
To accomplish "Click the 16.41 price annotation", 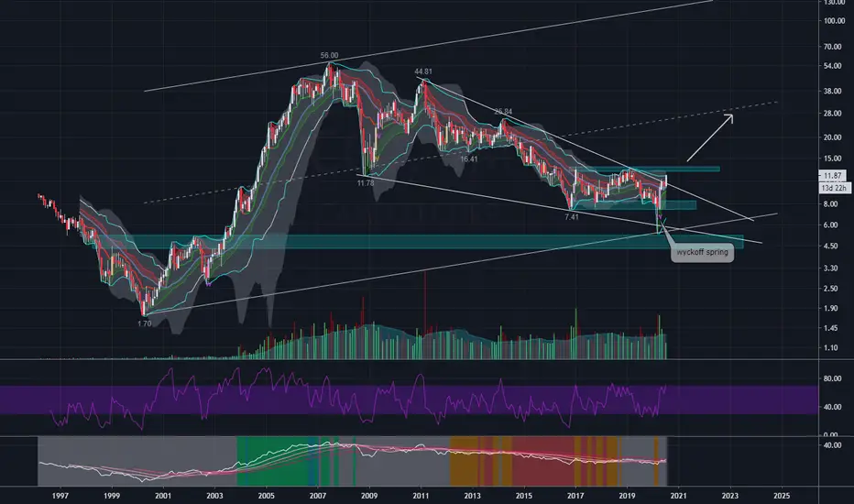I will click(x=468, y=159).
